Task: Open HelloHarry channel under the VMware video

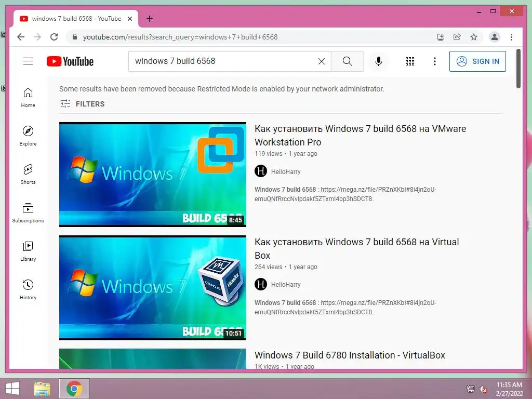Action: click(286, 171)
